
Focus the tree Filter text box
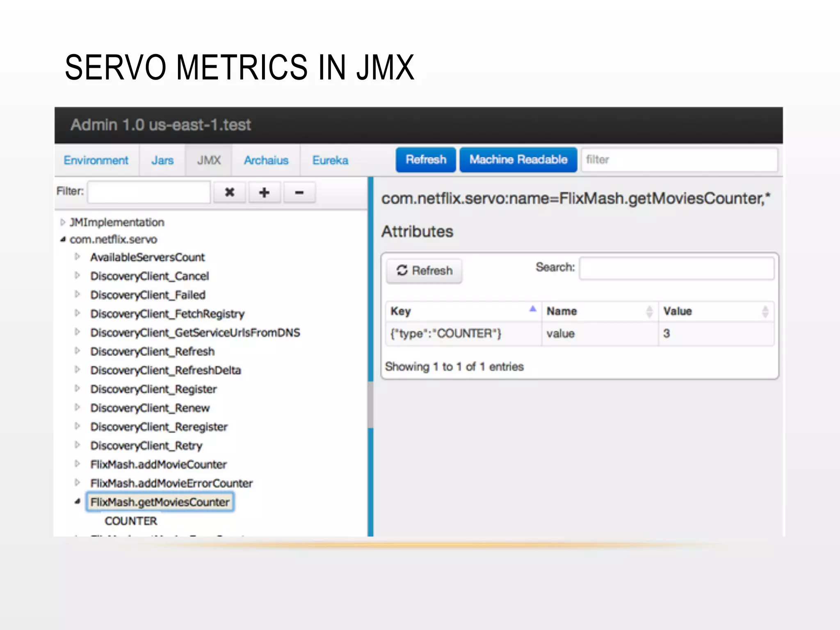(149, 192)
